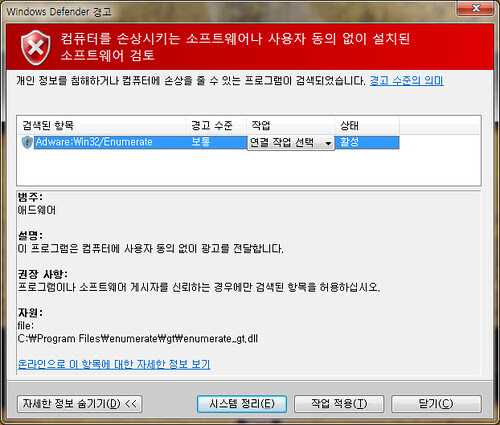Click the 권장 사항: label

pyautogui.click(x=42, y=274)
